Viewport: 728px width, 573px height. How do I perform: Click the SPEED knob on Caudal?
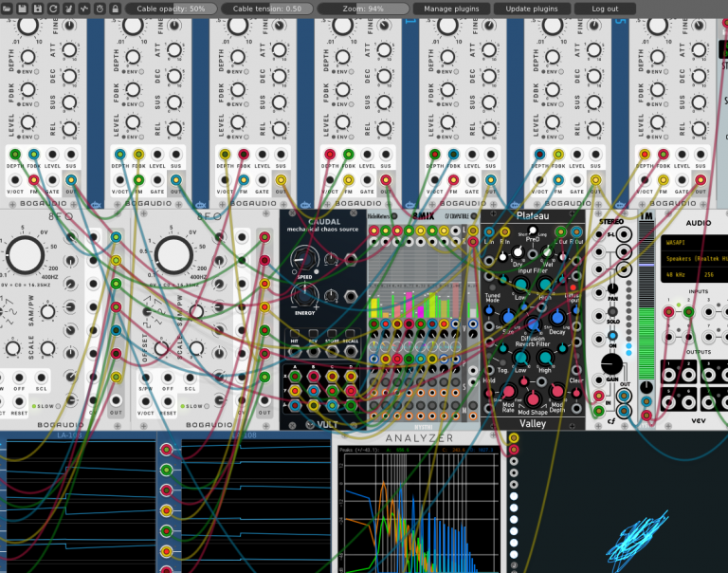tap(304, 259)
